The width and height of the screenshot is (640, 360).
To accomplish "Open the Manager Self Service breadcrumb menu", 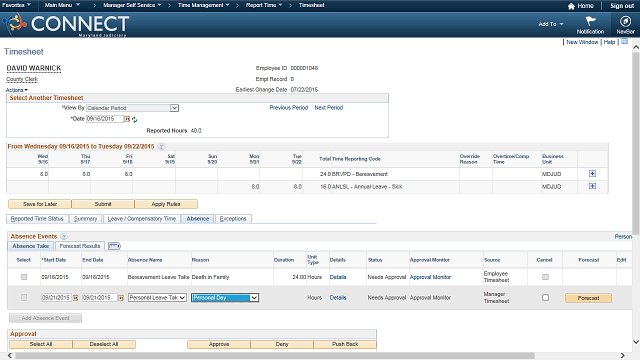I will 132,5.
